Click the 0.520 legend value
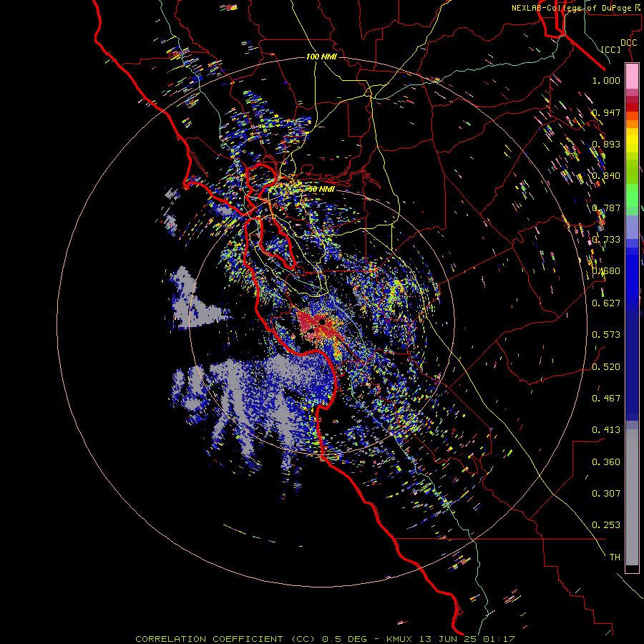644x644 pixels. [x=606, y=367]
